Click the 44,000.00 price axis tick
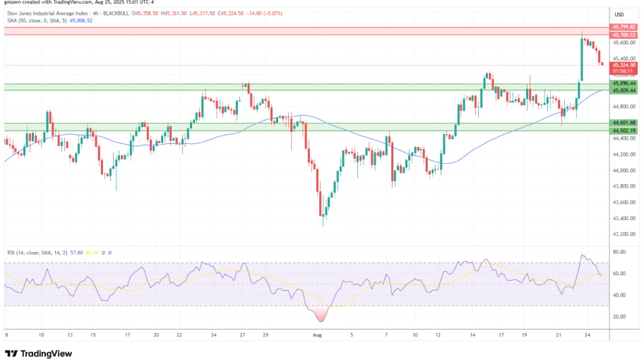 [x=624, y=170]
